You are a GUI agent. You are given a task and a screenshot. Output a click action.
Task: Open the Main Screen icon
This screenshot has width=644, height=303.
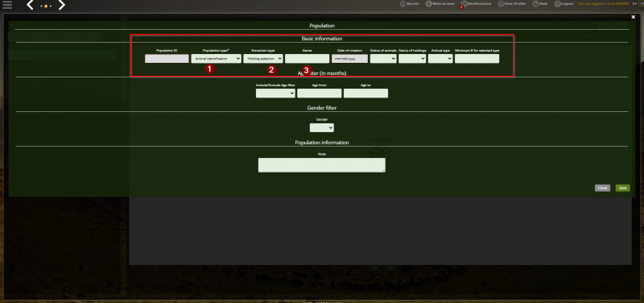pos(429,4)
